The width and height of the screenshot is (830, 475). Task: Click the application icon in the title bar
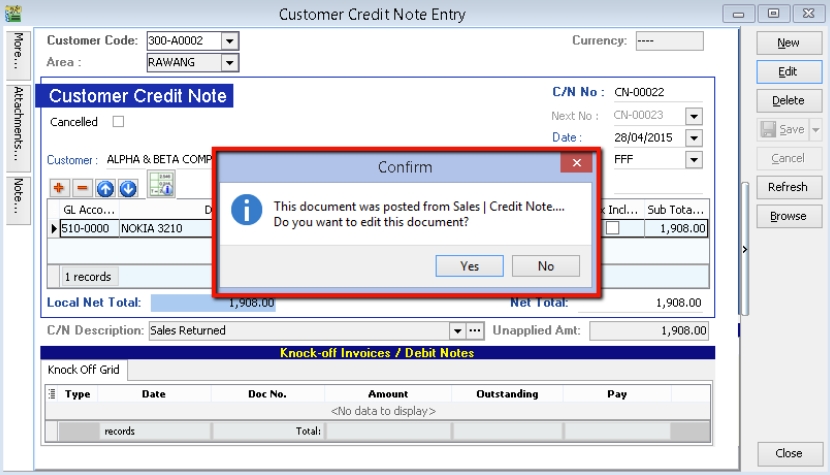(12, 14)
